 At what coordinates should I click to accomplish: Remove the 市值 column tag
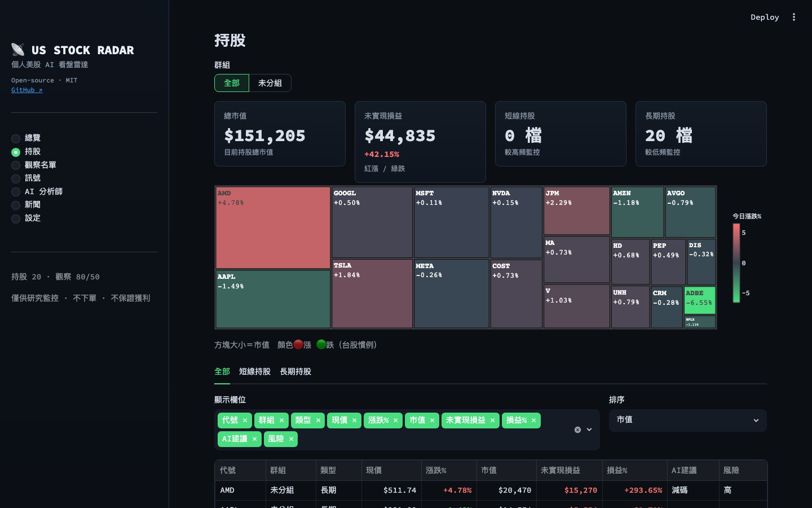[432, 421]
